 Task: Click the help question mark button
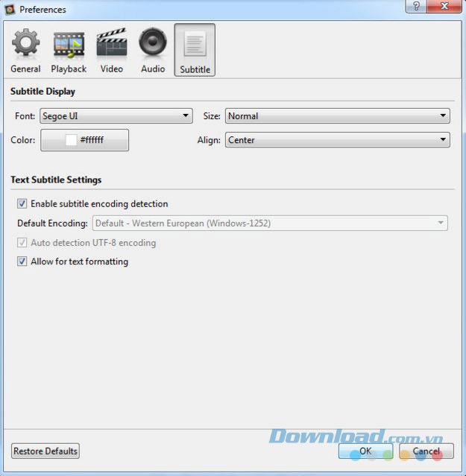click(x=415, y=7)
